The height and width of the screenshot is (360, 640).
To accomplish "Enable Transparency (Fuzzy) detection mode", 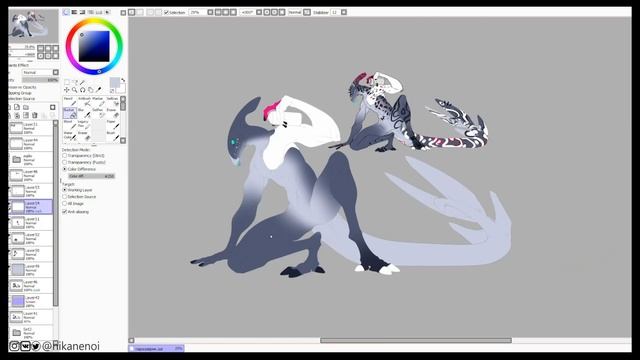I will [84, 162].
